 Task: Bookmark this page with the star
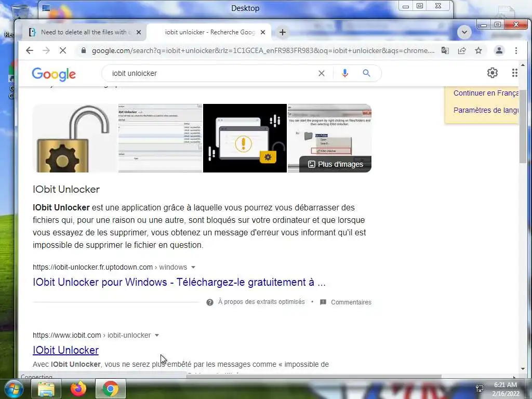(x=478, y=50)
